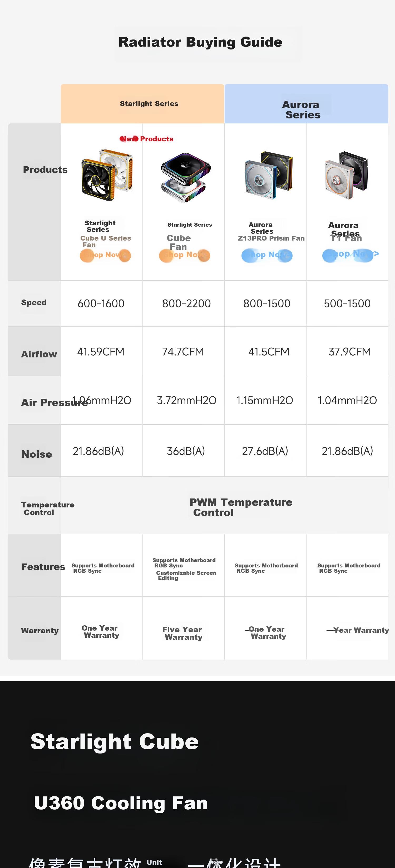Click the U360 Cooling Fan heading
The width and height of the screenshot is (395, 868).
point(121,803)
